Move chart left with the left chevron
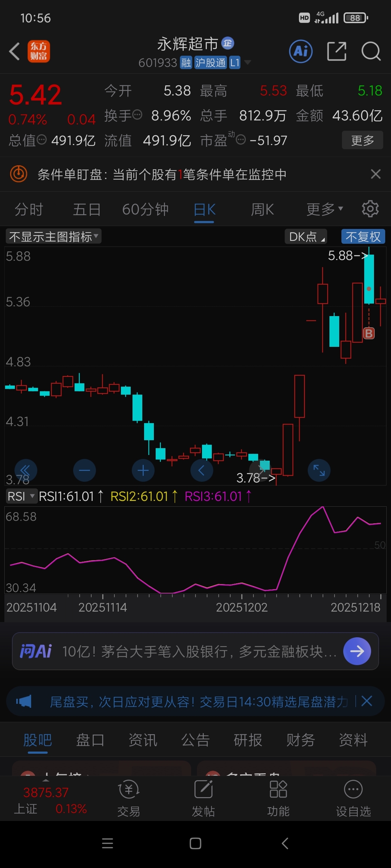The height and width of the screenshot is (868, 391). coord(202,471)
